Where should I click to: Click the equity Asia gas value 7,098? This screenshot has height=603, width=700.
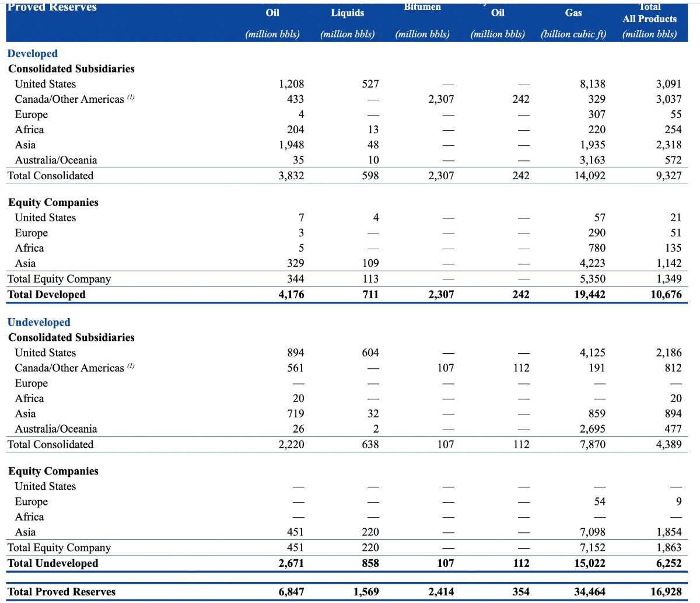593,532
